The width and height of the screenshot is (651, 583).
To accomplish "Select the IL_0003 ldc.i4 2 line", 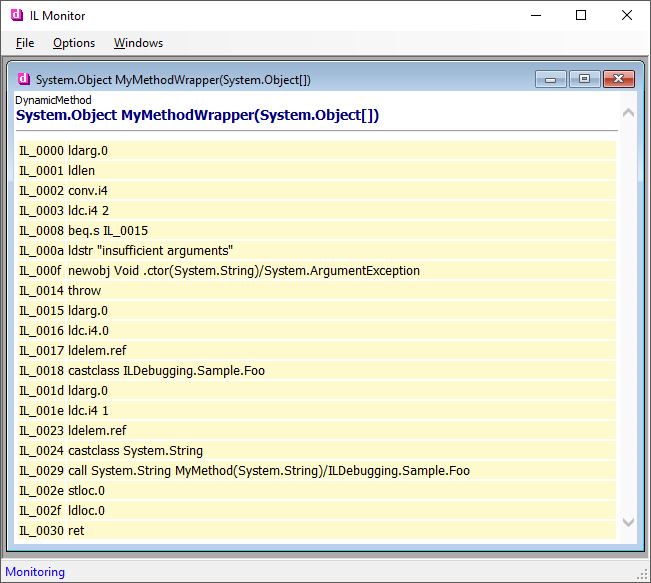I will click(x=317, y=211).
